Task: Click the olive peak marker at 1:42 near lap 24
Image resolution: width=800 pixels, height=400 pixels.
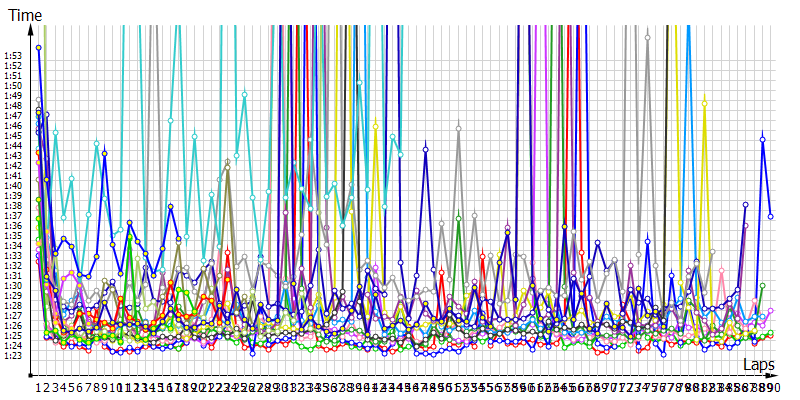Action: [228, 166]
